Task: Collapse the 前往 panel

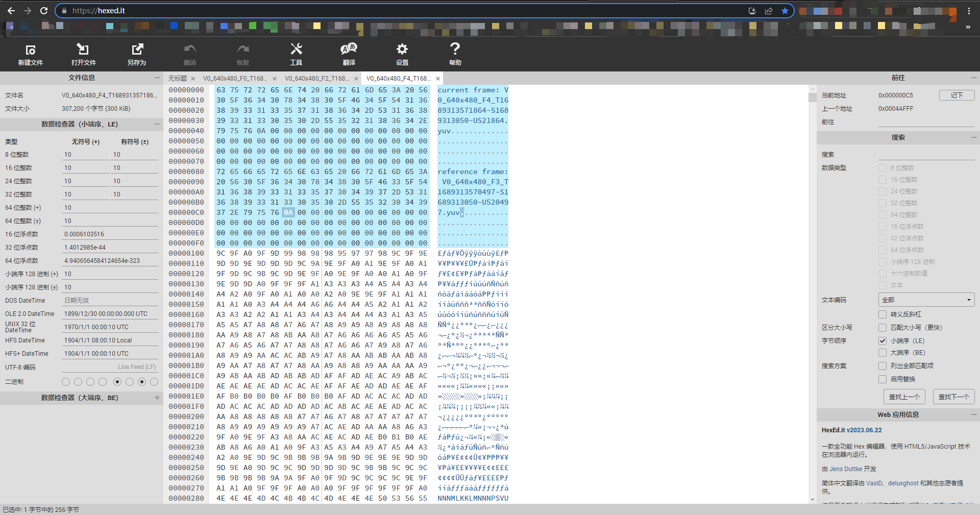Action: pos(974,78)
